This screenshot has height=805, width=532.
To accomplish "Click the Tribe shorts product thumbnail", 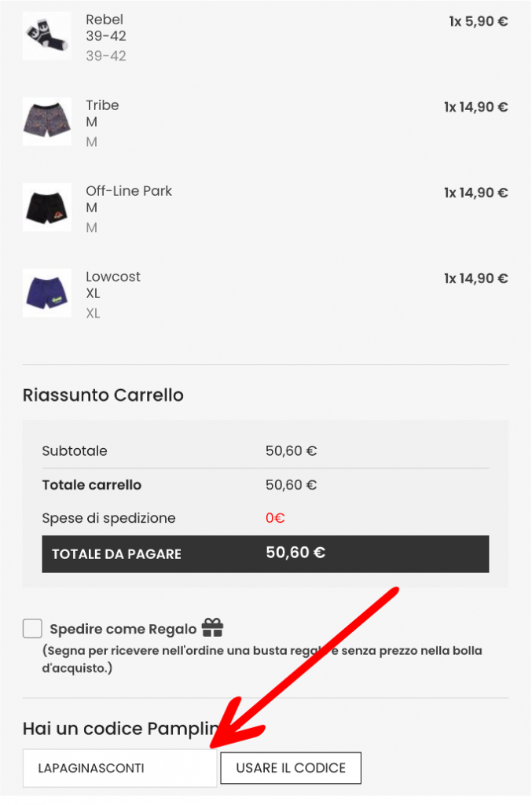I will tap(46, 122).
